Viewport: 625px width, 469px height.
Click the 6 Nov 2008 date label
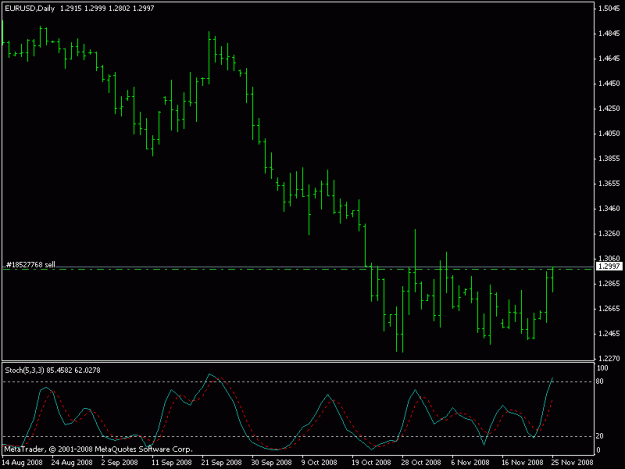(x=470, y=463)
